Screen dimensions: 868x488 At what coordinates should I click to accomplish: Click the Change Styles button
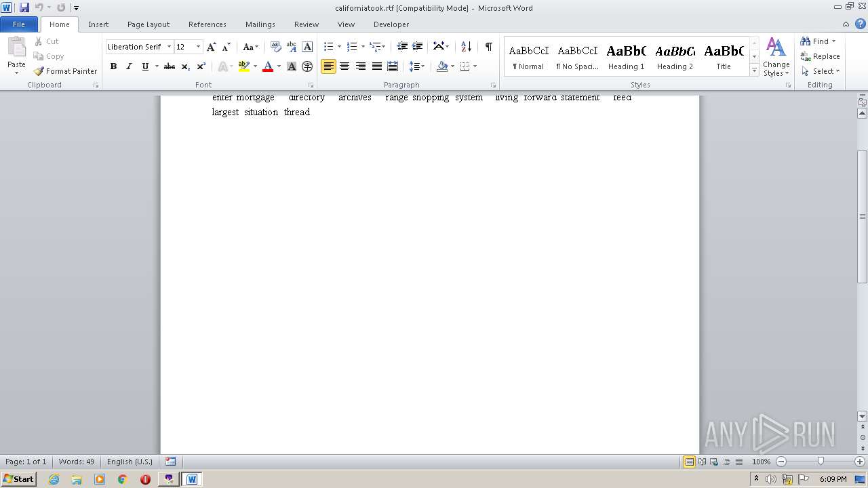pos(776,57)
